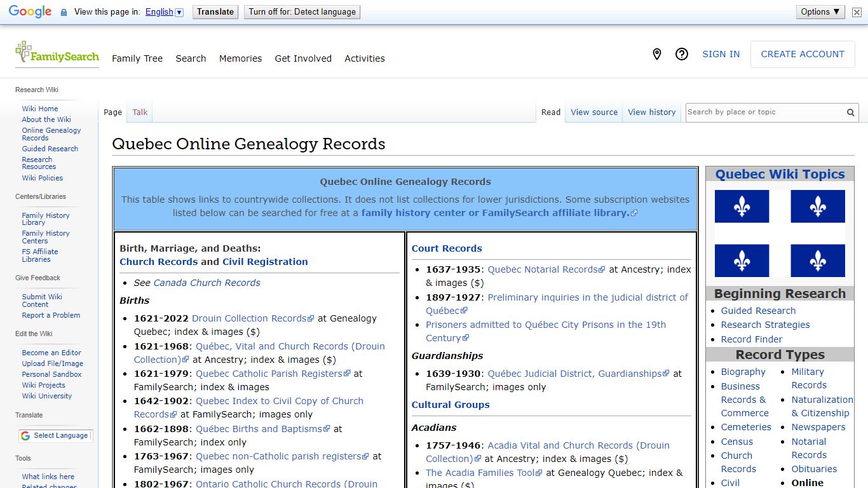Switch to the Talk tab

pyautogui.click(x=140, y=112)
